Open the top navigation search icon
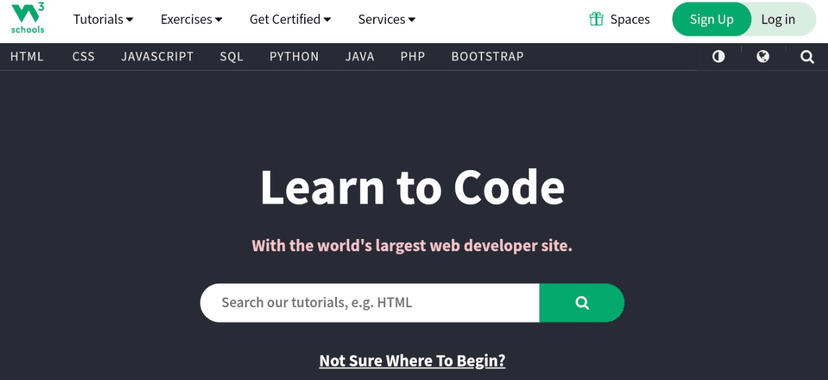Image resolution: width=828 pixels, height=380 pixels. click(x=807, y=56)
